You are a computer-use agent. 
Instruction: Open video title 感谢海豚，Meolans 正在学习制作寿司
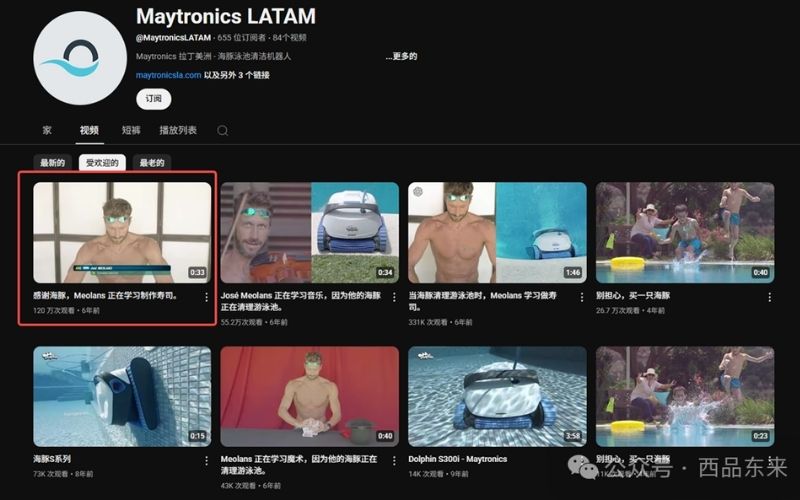pos(106,295)
